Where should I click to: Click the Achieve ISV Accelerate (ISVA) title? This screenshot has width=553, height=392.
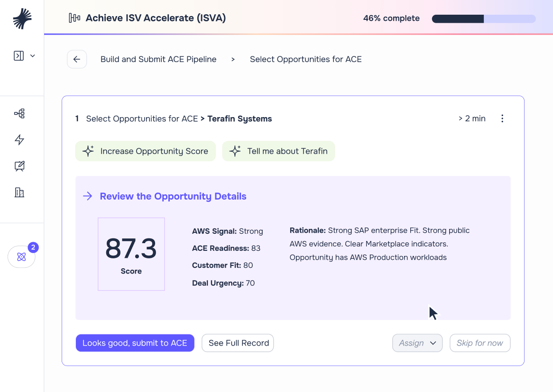[x=156, y=18]
